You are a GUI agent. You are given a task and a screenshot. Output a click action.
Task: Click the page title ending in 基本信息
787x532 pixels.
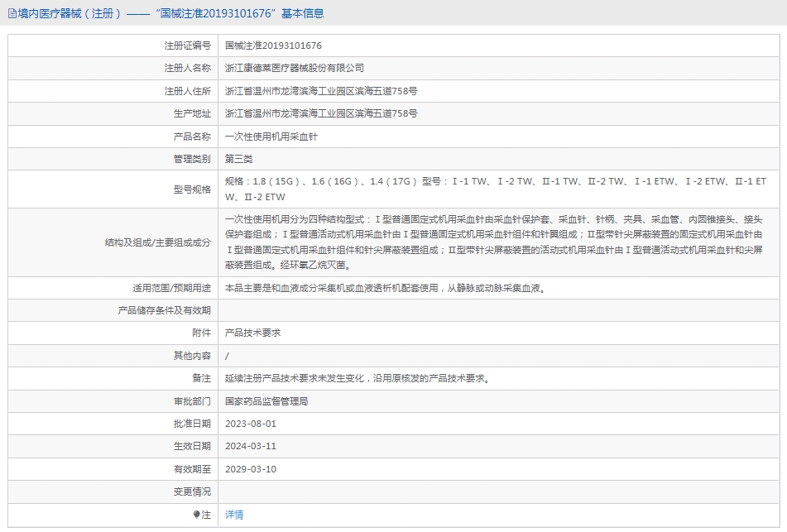(170, 13)
